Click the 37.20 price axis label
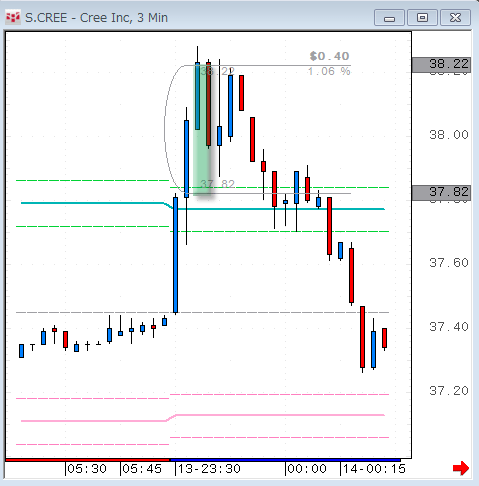Image resolution: width=479 pixels, height=486 pixels. [x=449, y=391]
